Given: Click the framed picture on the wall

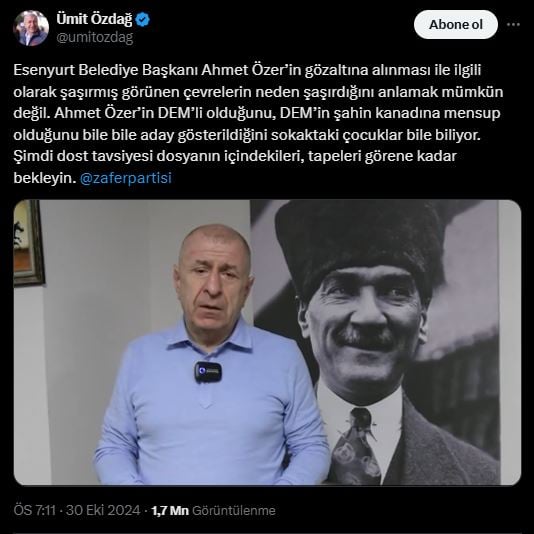Looking at the screenshot, I should (28, 243).
